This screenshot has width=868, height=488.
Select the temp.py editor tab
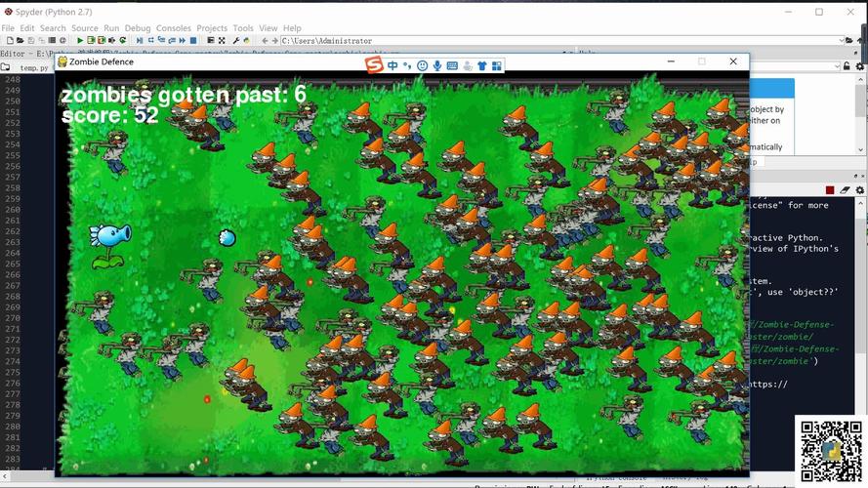point(33,67)
